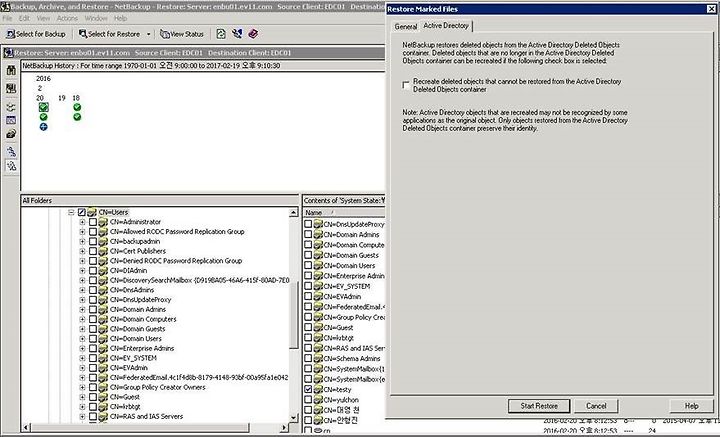Click the Name column header
Screen dimensions: 720x437
pyautogui.click(x=344, y=213)
